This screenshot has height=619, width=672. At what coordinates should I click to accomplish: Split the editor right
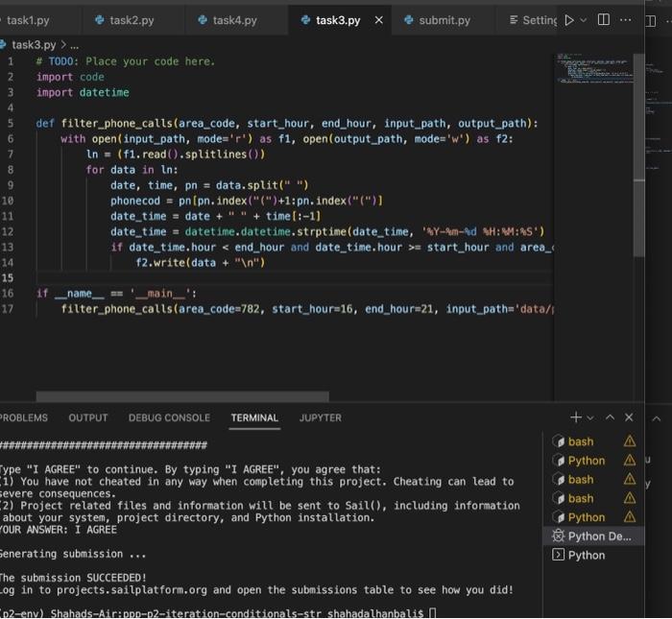(x=604, y=20)
